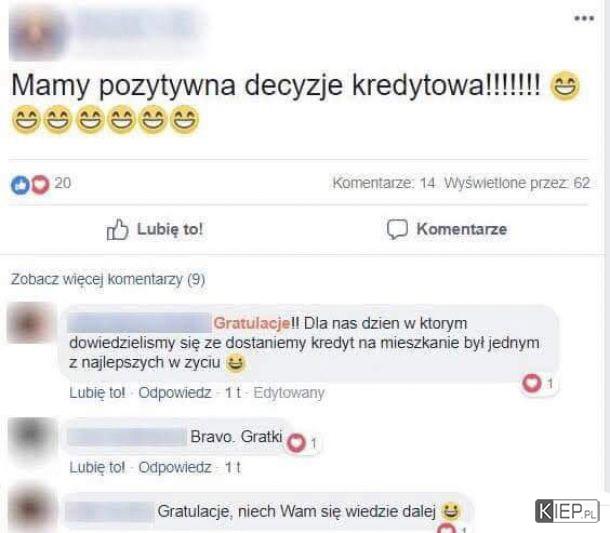The width and height of the screenshot is (610, 533).
Task: Reply to the first comment via Odpowiedz
Action: (175, 393)
